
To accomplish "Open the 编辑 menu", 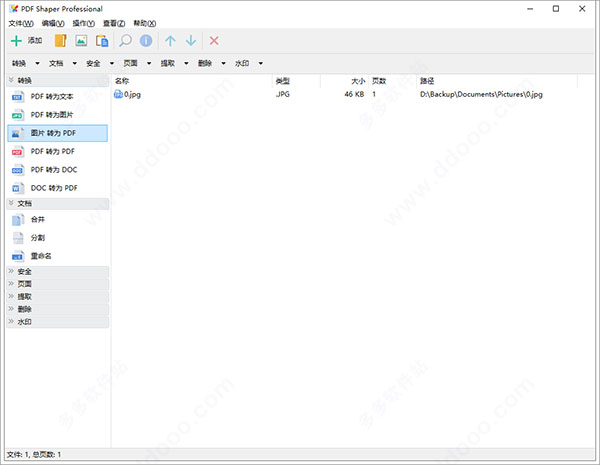I will 53,24.
